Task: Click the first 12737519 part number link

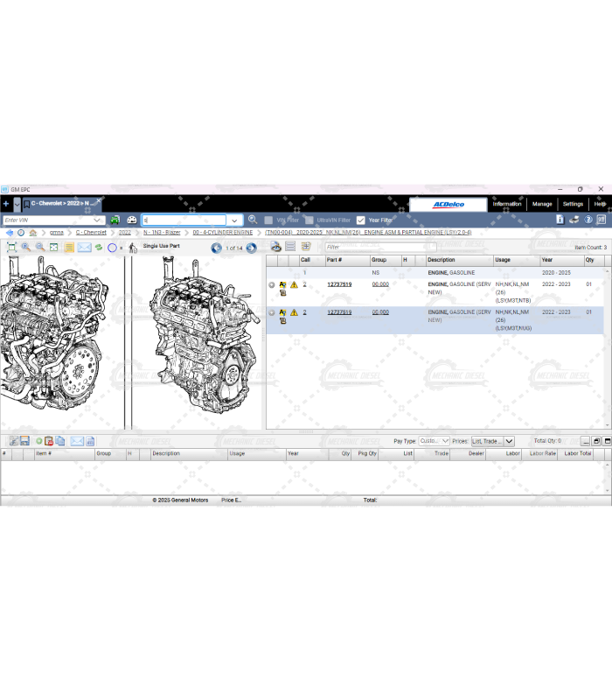Action: click(x=339, y=284)
